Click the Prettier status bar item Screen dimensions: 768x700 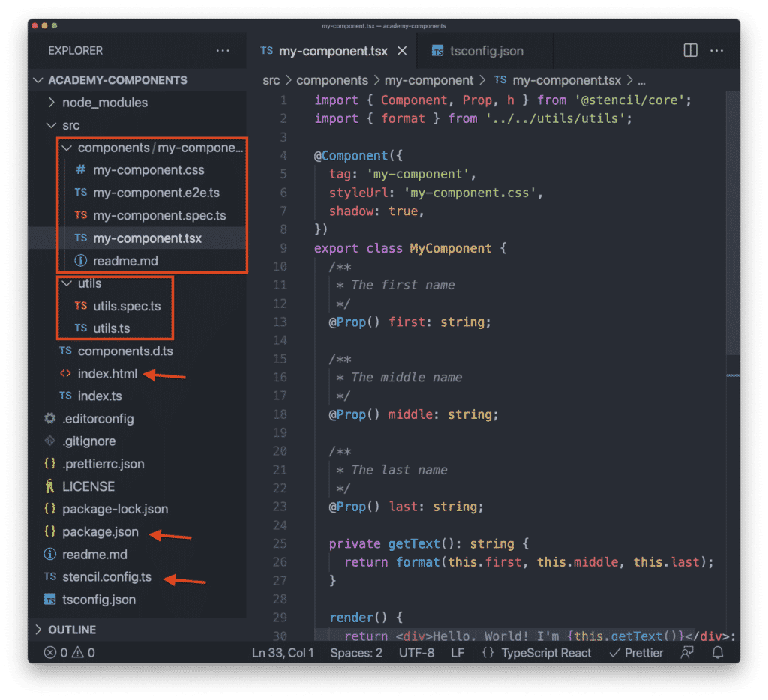[x=636, y=653]
